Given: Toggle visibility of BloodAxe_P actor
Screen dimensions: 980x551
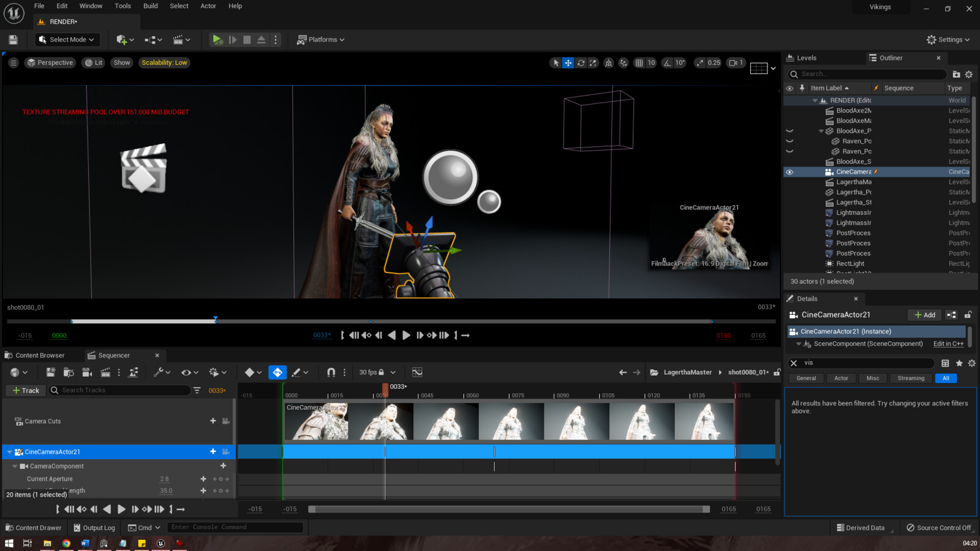Looking at the screenshot, I should (790, 131).
